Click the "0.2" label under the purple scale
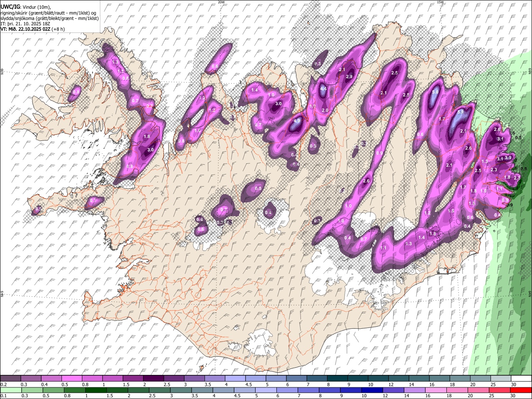 pos(3,384)
